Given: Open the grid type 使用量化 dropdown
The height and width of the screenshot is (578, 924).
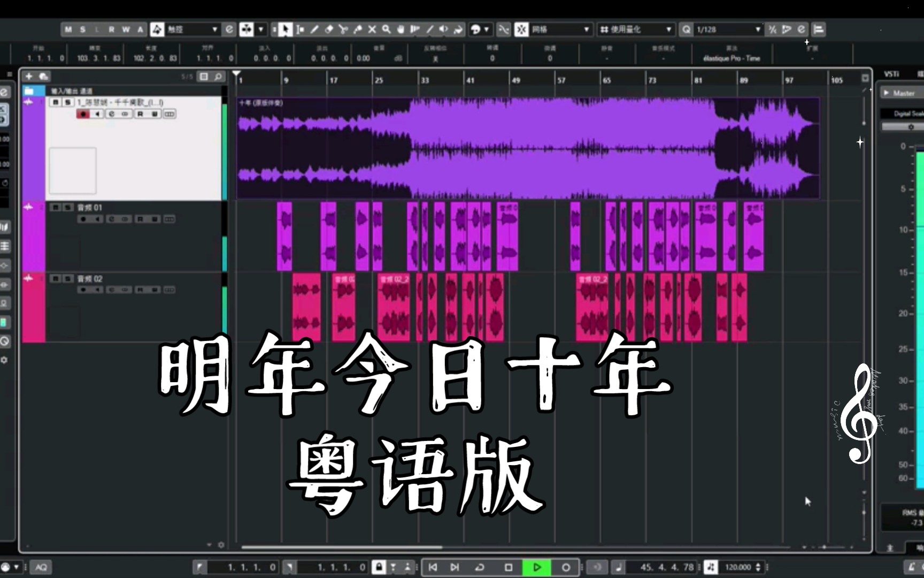Looking at the screenshot, I should [x=635, y=29].
